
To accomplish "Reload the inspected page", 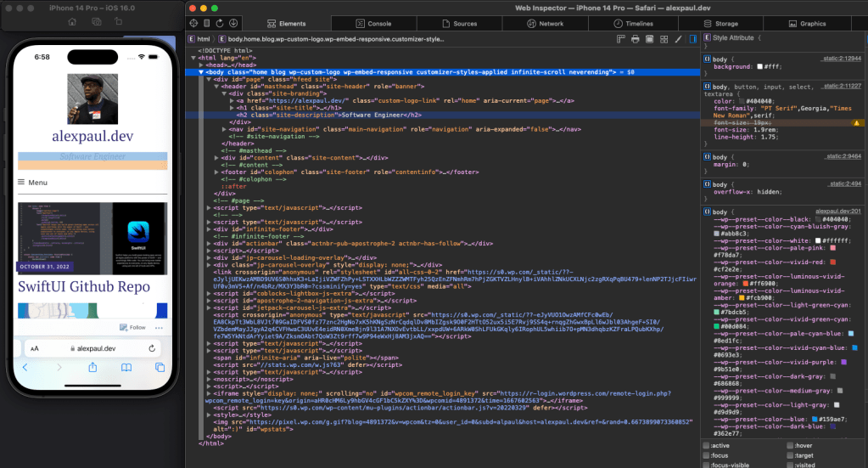I will 221,24.
